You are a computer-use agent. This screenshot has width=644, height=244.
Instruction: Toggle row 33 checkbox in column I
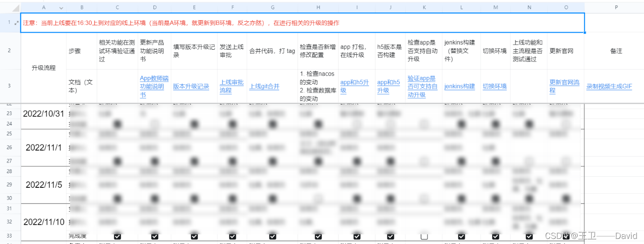coord(357,236)
